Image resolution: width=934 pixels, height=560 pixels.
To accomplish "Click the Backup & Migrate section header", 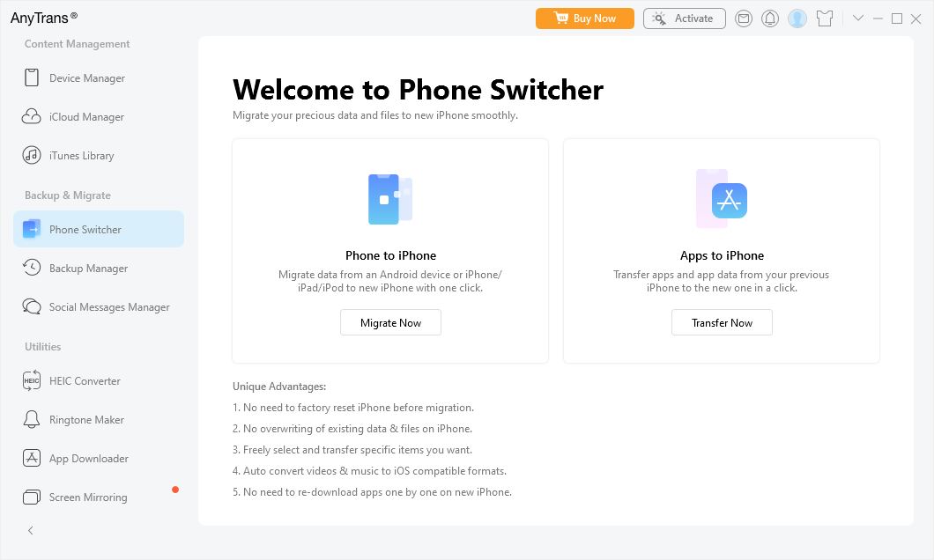I will (x=67, y=195).
